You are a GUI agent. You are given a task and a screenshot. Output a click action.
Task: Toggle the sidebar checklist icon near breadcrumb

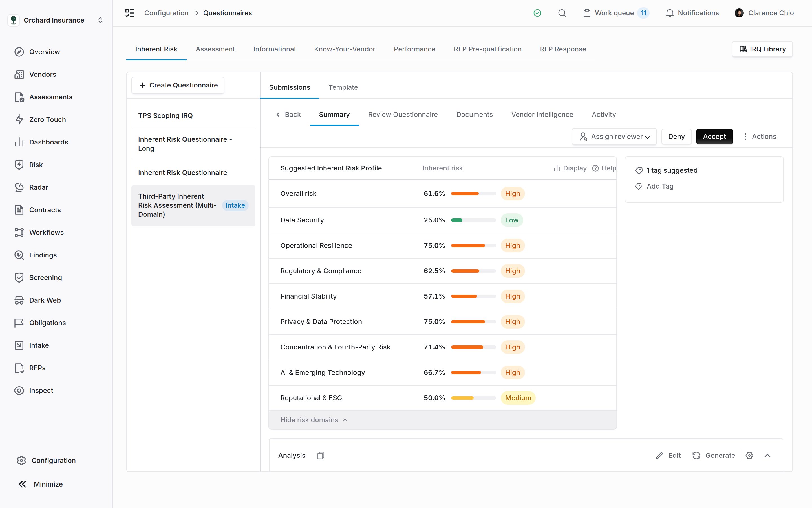click(x=129, y=13)
